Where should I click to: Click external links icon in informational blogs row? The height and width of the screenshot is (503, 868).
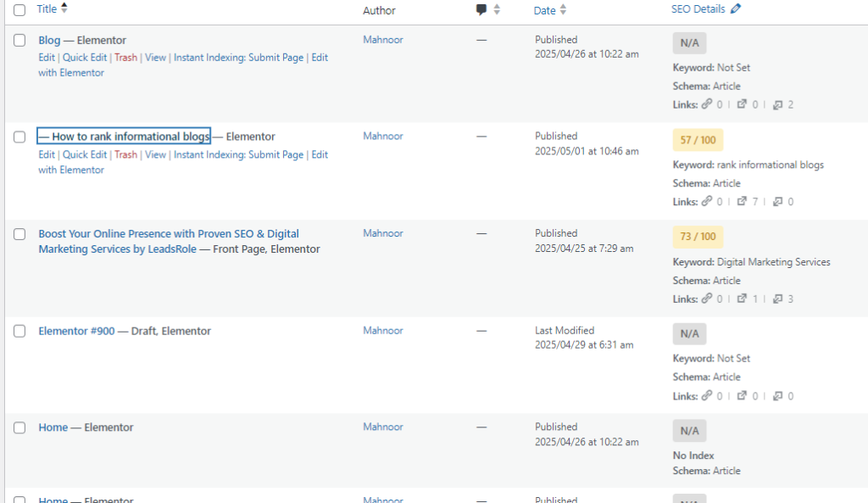pos(742,202)
